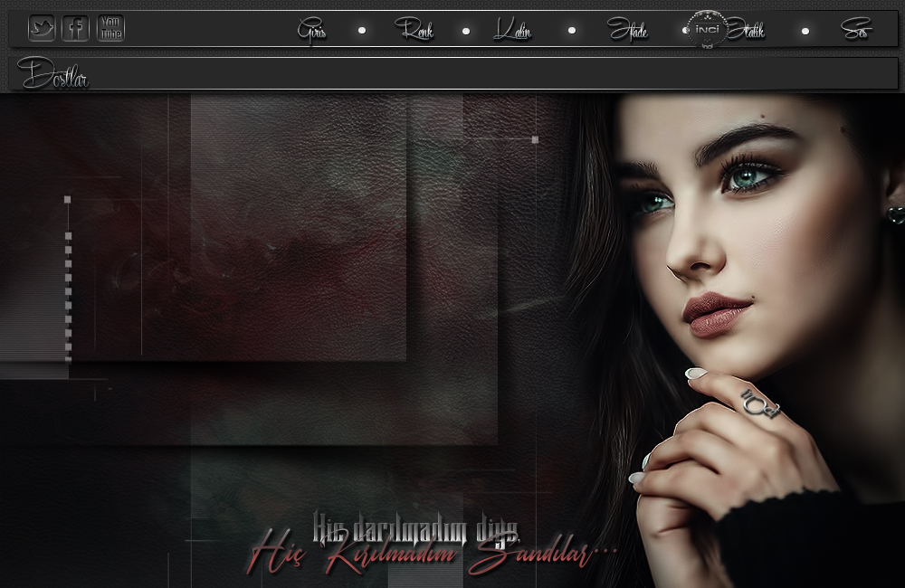Toggle İtalik italic text option

[748, 32]
